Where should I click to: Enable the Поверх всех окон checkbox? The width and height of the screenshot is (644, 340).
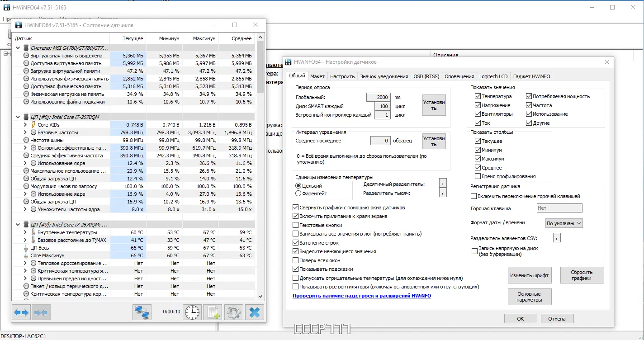296,260
